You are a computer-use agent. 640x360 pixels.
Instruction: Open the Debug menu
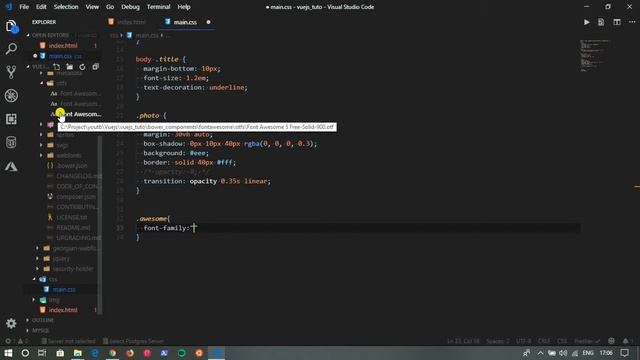click(x=130, y=7)
